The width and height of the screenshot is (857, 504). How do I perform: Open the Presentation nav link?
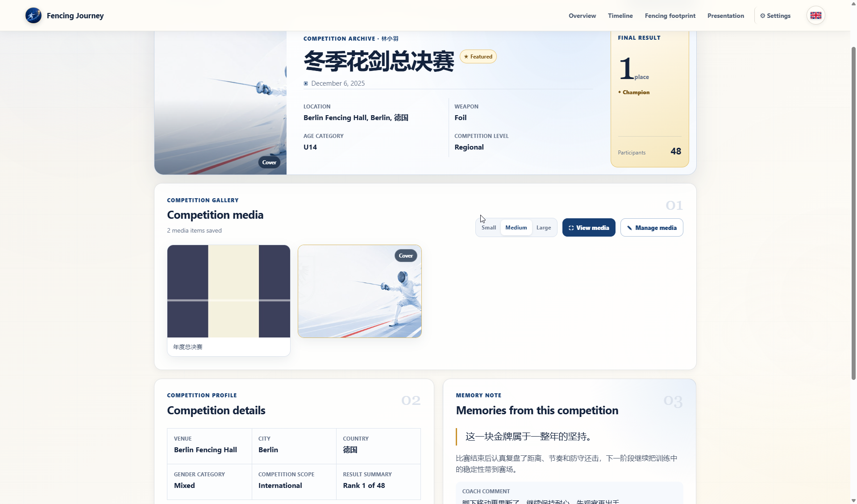click(x=726, y=16)
